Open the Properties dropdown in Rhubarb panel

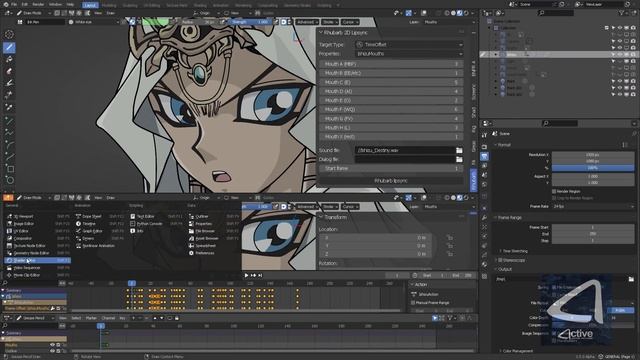pos(409,53)
